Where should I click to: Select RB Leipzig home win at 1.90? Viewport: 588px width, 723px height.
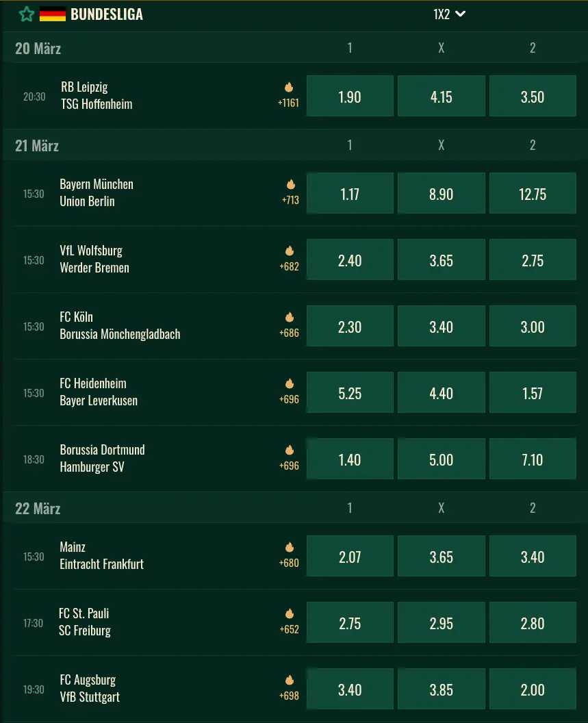pos(350,96)
